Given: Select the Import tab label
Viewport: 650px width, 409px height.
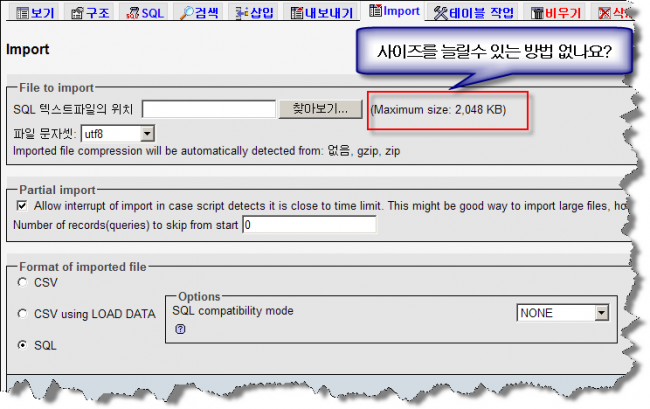Looking at the screenshot, I should pos(401,11).
